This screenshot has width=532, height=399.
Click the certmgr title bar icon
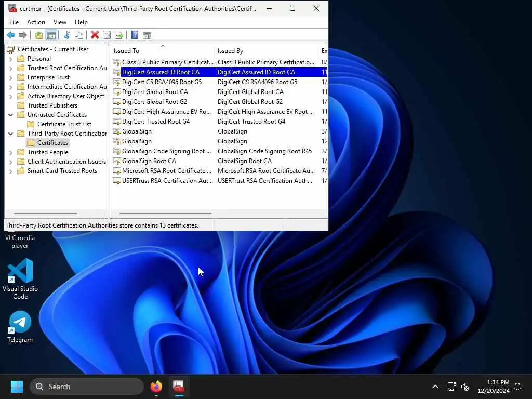(x=12, y=8)
